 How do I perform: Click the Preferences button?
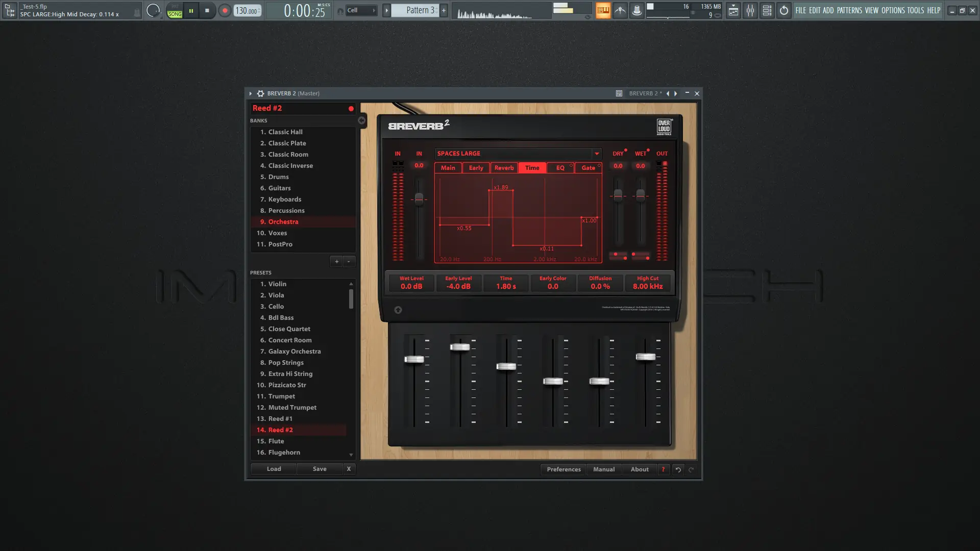tap(563, 469)
